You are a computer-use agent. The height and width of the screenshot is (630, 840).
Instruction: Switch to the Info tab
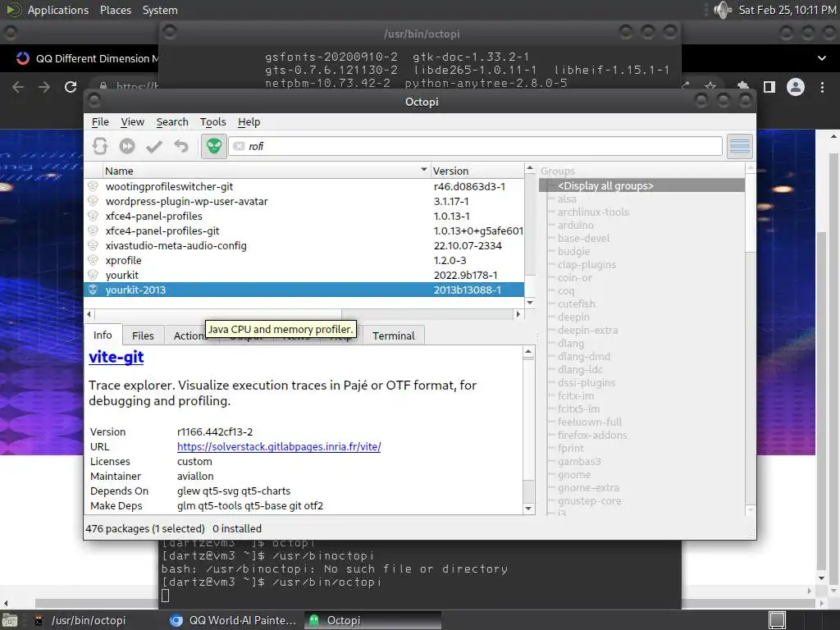click(103, 336)
